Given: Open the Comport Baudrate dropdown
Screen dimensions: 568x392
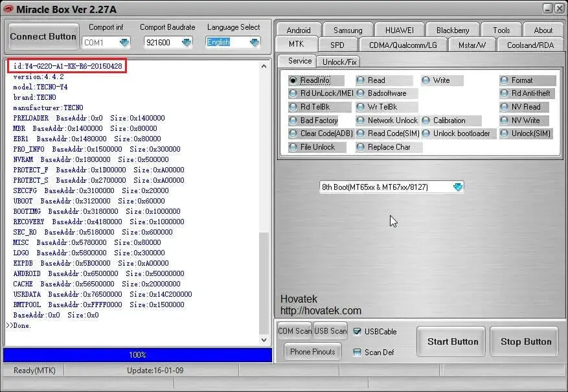Looking at the screenshot, I should (185, 41).
